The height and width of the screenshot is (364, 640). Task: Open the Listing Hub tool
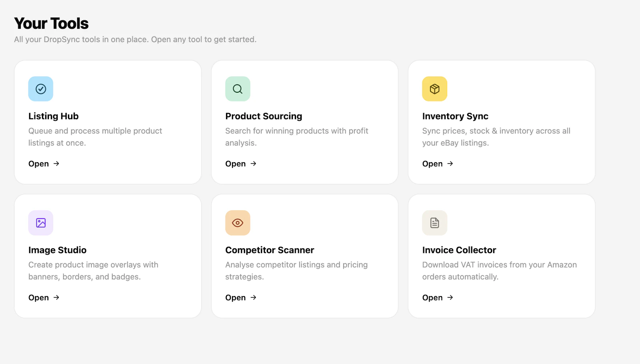(x=44, y=164)
